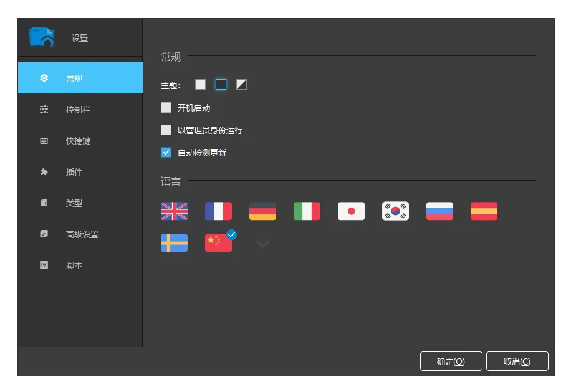Click the 取消 button
571x392 pixels.
pos(517,361)
